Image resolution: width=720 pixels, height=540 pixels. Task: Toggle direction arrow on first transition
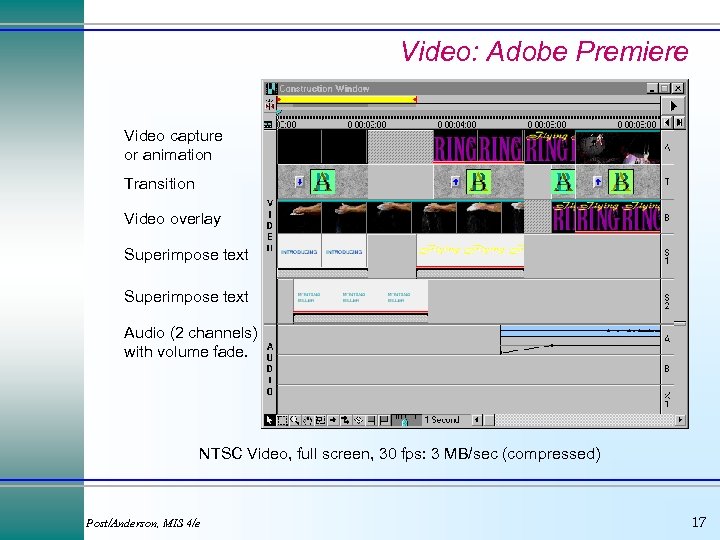(300, 182)
